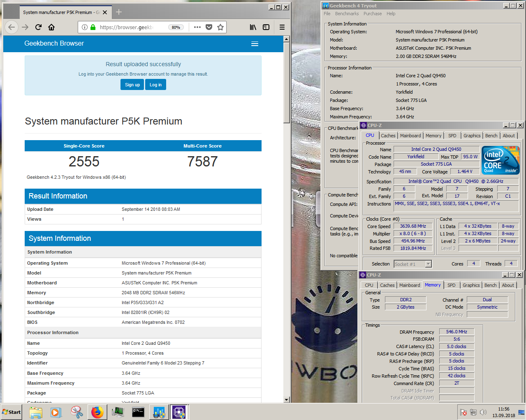Screen dimensions: 526x420
Task: Open the Firefox hamburger menu
Action: tap(282, 27)
